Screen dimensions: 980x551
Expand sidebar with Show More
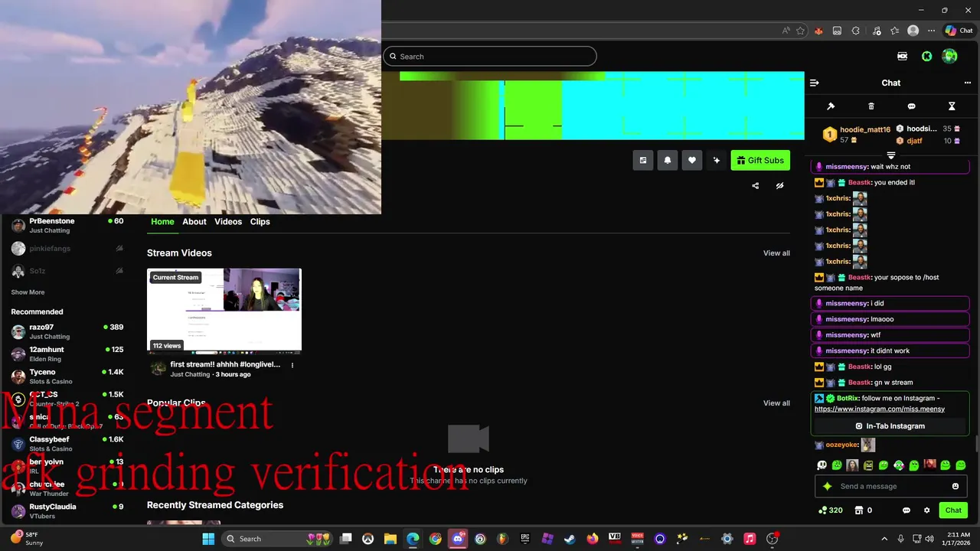coord(28,292)
